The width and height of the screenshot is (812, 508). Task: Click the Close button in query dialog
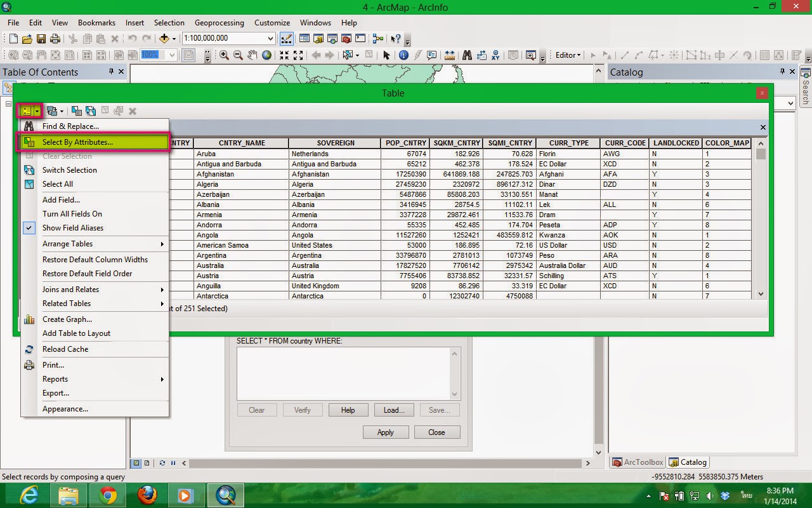tap(436, 432)
